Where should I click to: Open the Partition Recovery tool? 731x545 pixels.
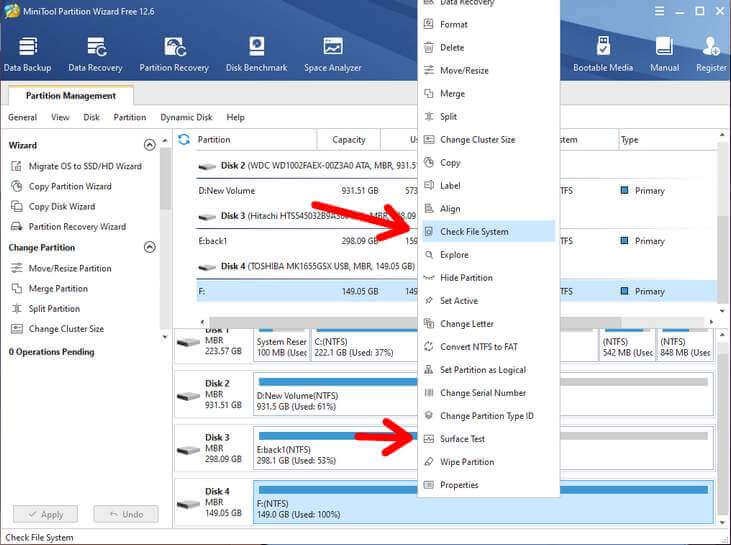point(174,55)
